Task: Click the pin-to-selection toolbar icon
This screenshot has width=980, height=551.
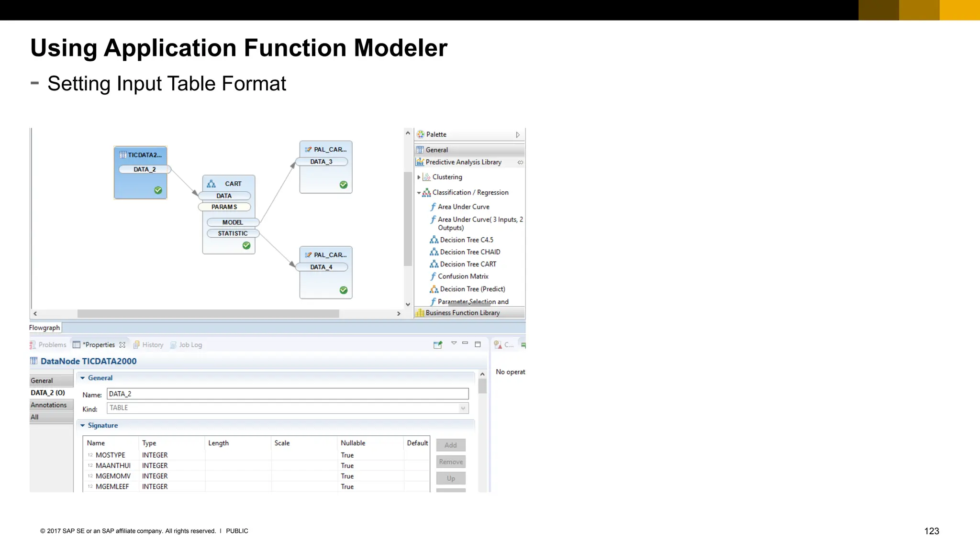Action: click(438, 345)
